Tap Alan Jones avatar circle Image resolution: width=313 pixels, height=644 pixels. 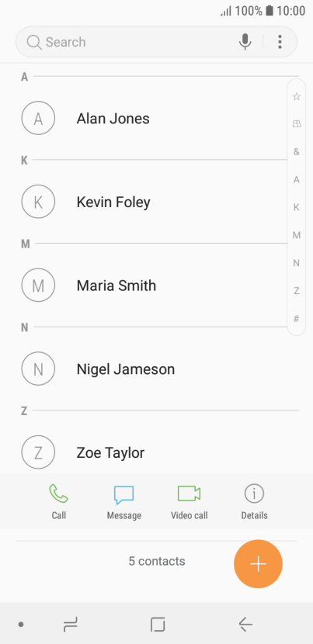coord(38,118)
